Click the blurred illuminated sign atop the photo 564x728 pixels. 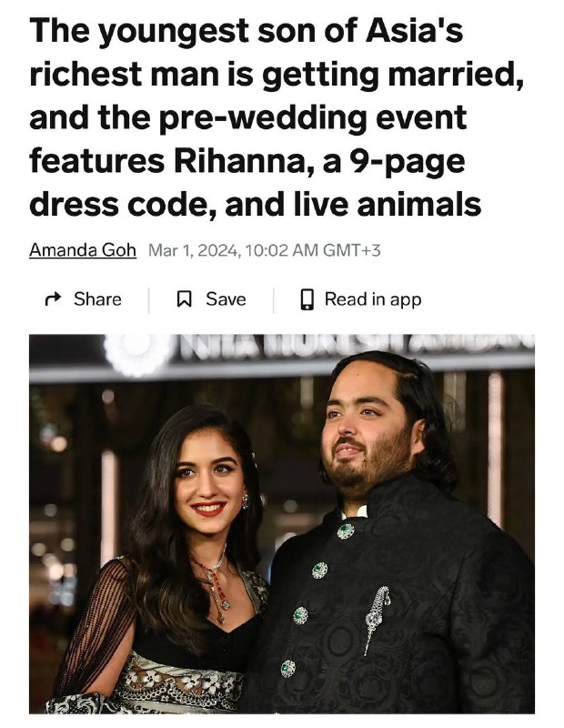coord(355,346)
